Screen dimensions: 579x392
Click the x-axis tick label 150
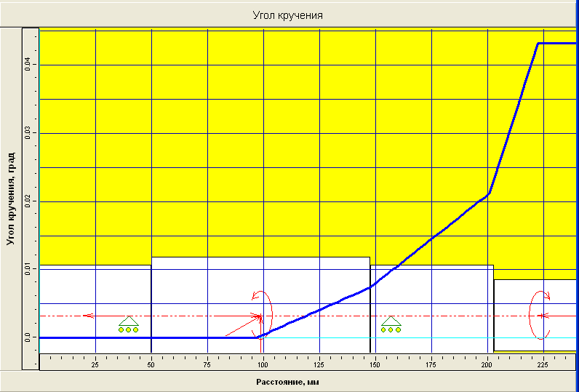(375, 365)
